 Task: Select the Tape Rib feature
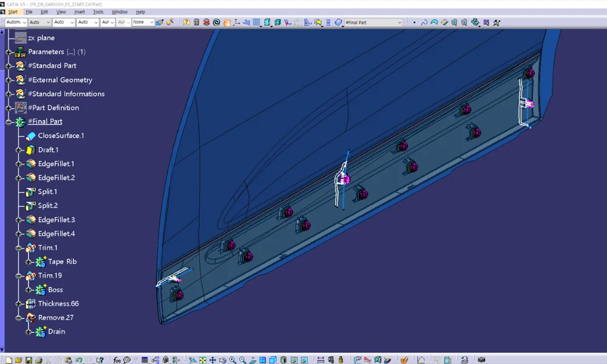click(62, 261)
